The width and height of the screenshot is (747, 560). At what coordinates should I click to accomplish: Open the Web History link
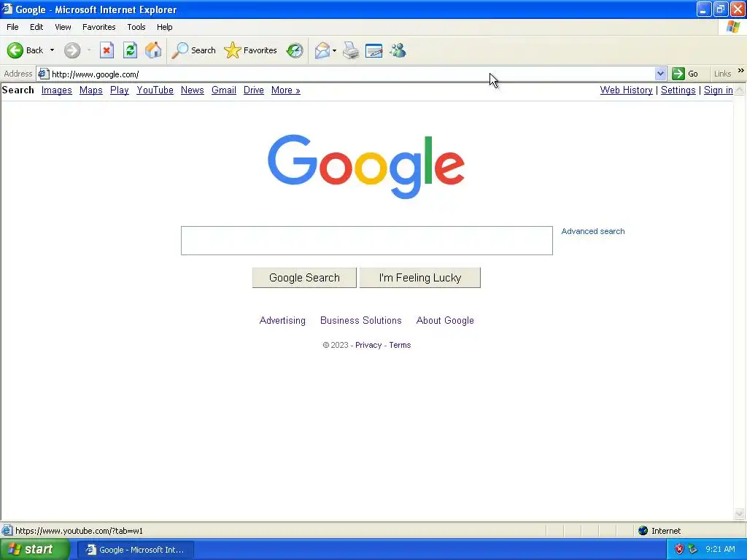tap(626, 90)
